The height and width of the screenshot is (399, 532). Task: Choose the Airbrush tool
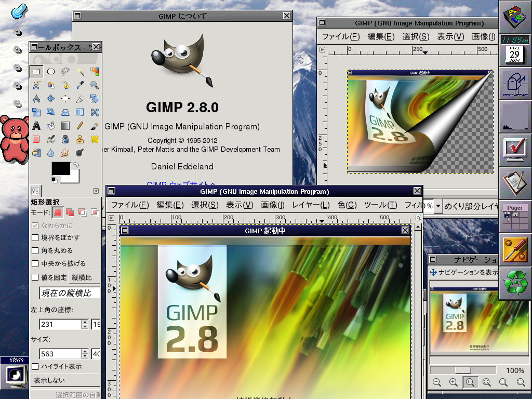point(50,139)
